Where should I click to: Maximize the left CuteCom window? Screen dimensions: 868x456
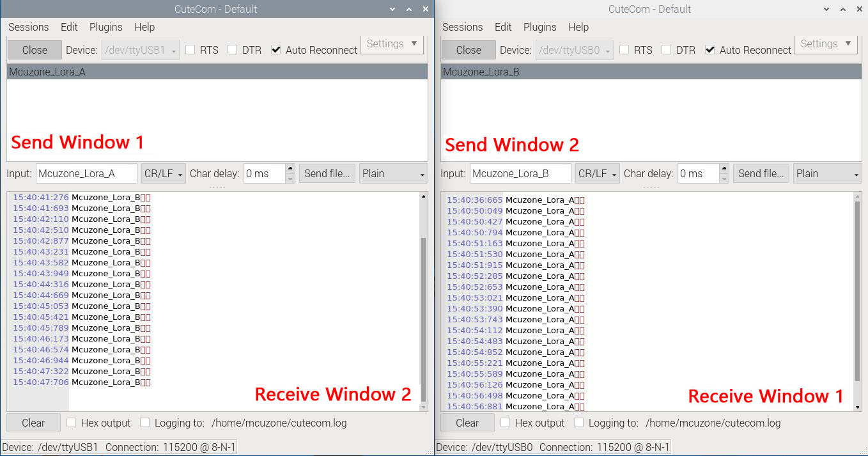[x=409, y=9]
